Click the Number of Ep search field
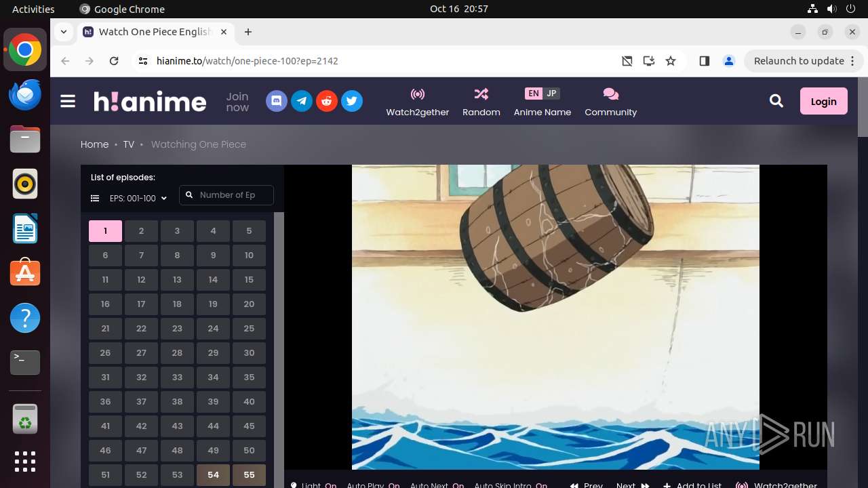The height and width of the screenshot is (488, 868). click(226, 195)
